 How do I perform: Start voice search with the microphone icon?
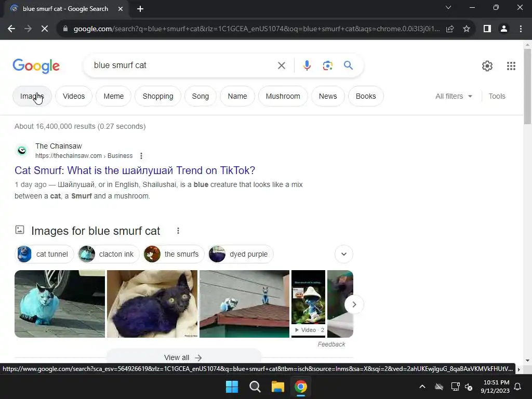click(x=307, y=65)
